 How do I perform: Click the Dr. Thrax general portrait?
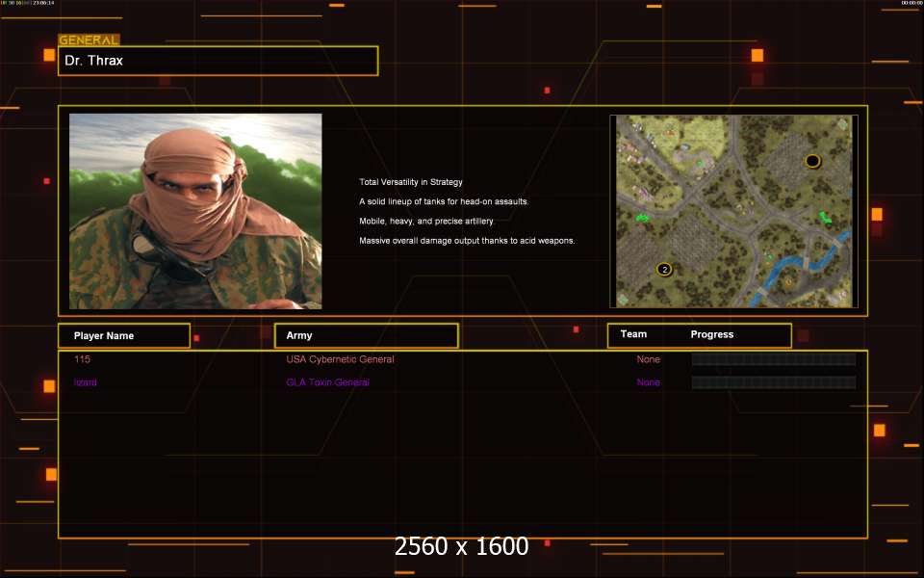[195, 211]
